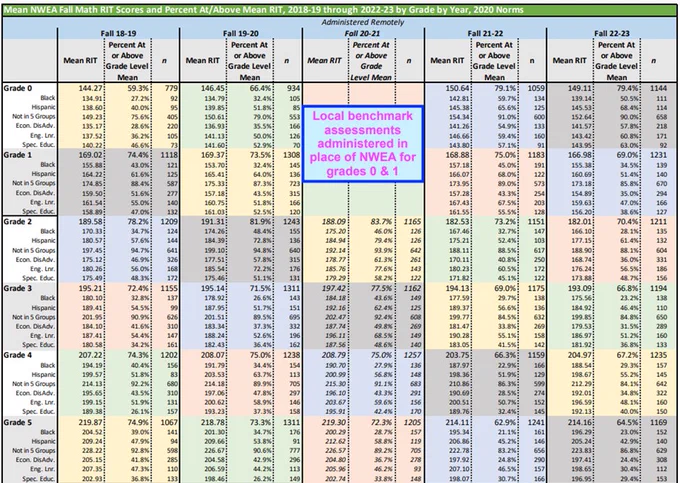Screen dimensions: 680x483
Task: Click the italic Grade 2 mean value 188.09
Action: pos(333,222)
